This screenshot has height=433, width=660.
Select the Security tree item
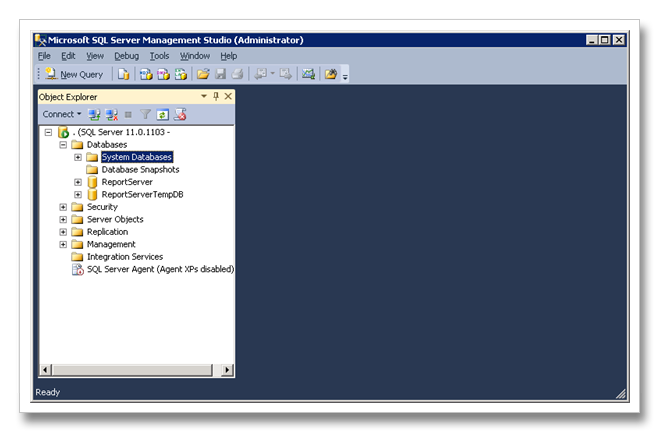[x=102, y=207]
